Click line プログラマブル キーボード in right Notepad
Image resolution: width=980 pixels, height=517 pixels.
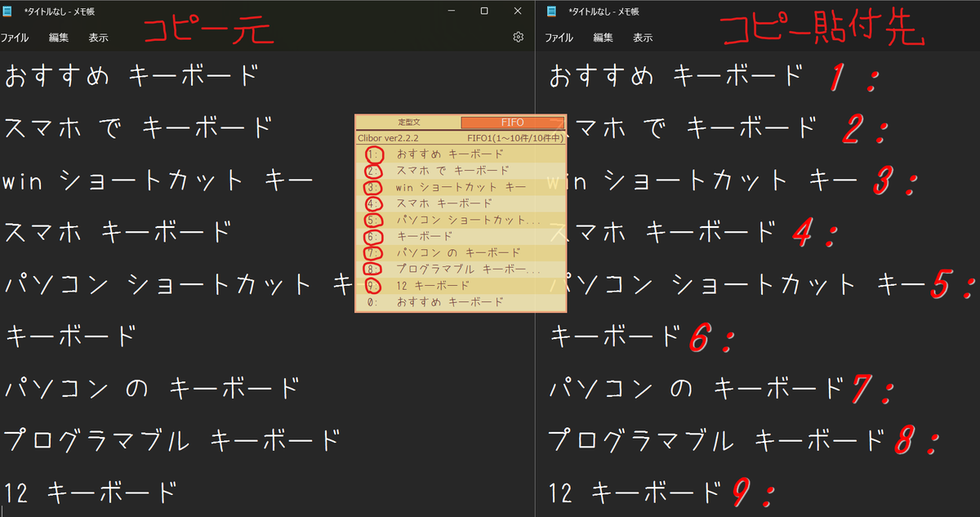click(716, 439)
